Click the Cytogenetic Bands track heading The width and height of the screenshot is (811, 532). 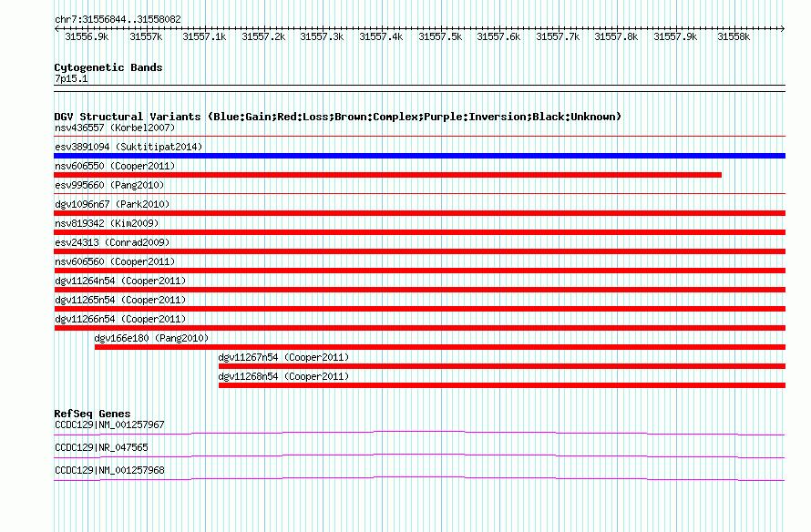pos(108,67)
